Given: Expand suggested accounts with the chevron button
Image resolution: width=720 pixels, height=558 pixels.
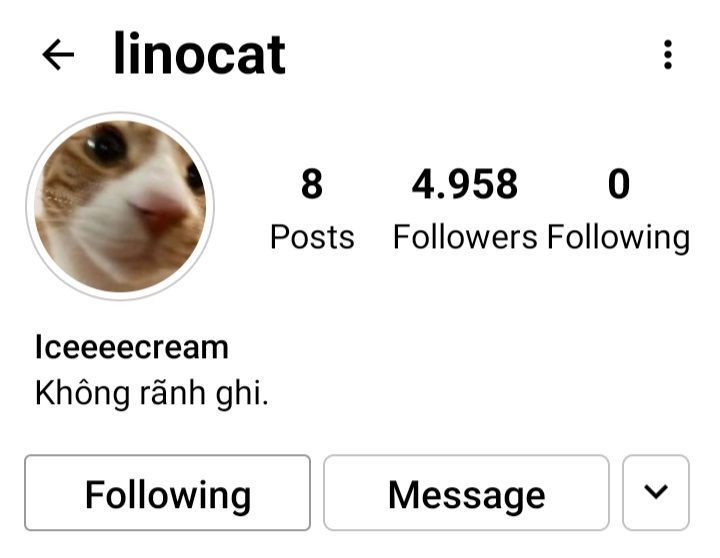Looking at the screenshot, I should (x=656, y=492).
